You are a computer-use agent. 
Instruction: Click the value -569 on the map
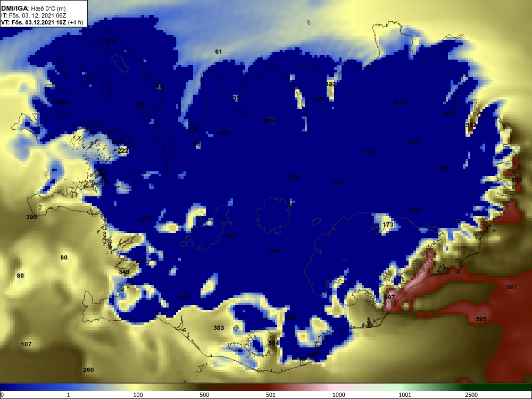[448, 113]
